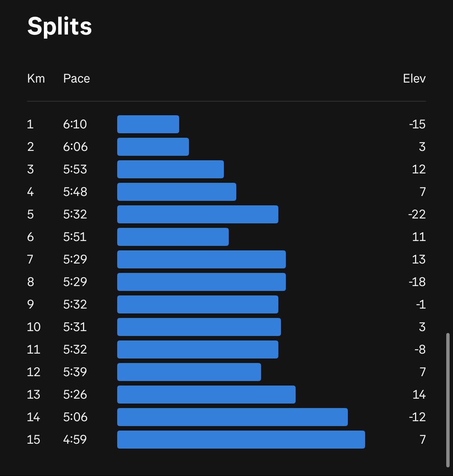Click the fastest 4:59 split bar
The image size is (453, 476).
pyautogui.click(x=241, y=440)
